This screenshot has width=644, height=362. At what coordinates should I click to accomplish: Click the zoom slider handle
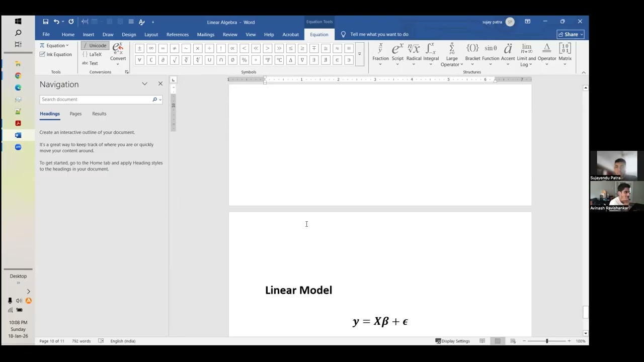click(x=547, y=341)
